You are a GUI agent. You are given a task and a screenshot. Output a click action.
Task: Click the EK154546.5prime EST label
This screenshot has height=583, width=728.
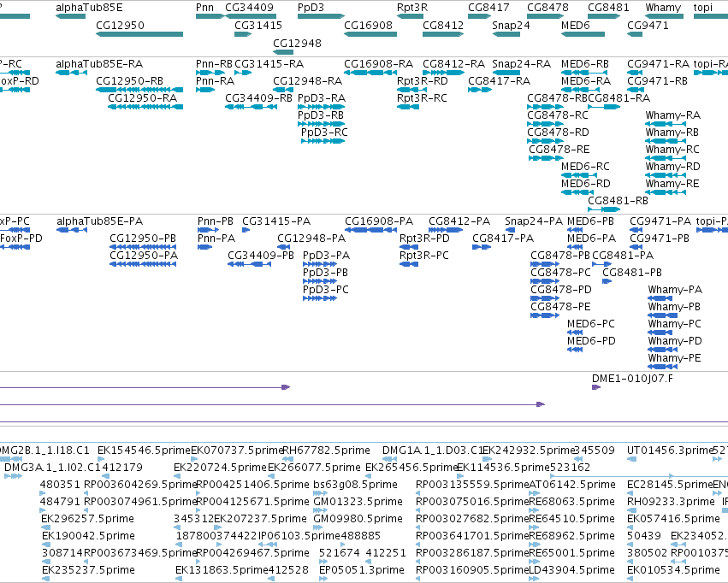click(144, 450)
